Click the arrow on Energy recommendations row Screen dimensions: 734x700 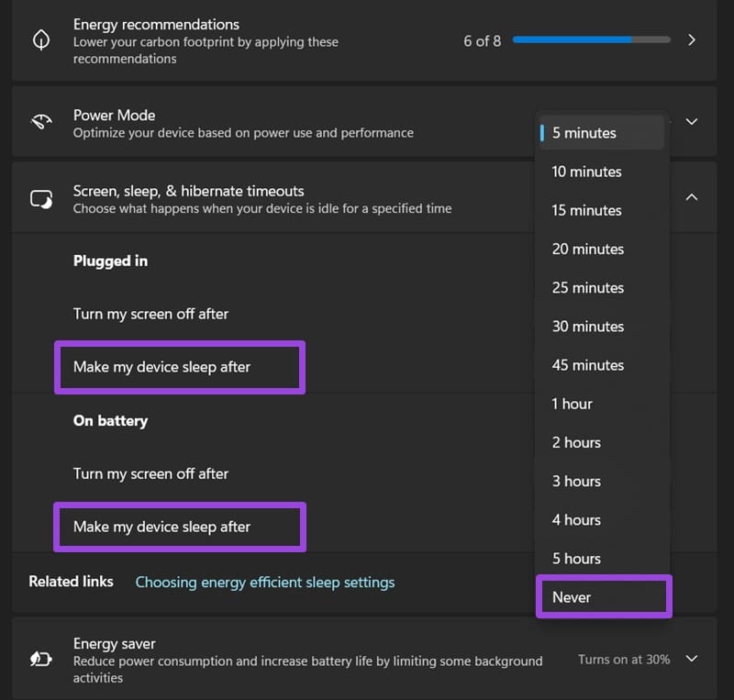[x=693, y=39]
